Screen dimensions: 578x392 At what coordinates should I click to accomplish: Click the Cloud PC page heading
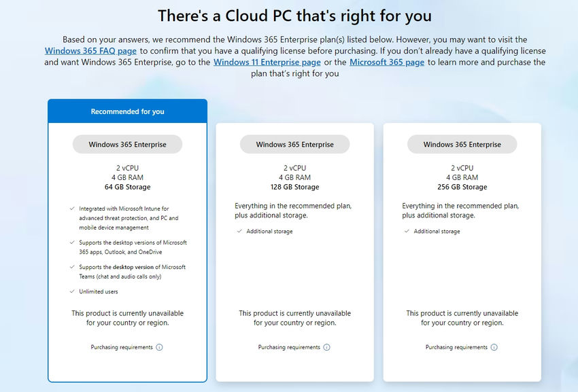pos(294,15)
